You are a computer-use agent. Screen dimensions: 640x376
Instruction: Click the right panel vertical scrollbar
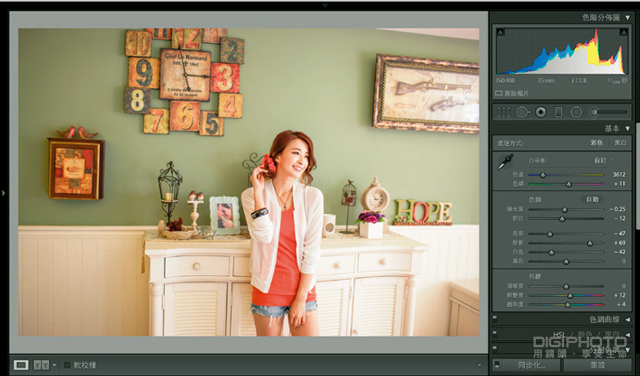pos(638,176)
